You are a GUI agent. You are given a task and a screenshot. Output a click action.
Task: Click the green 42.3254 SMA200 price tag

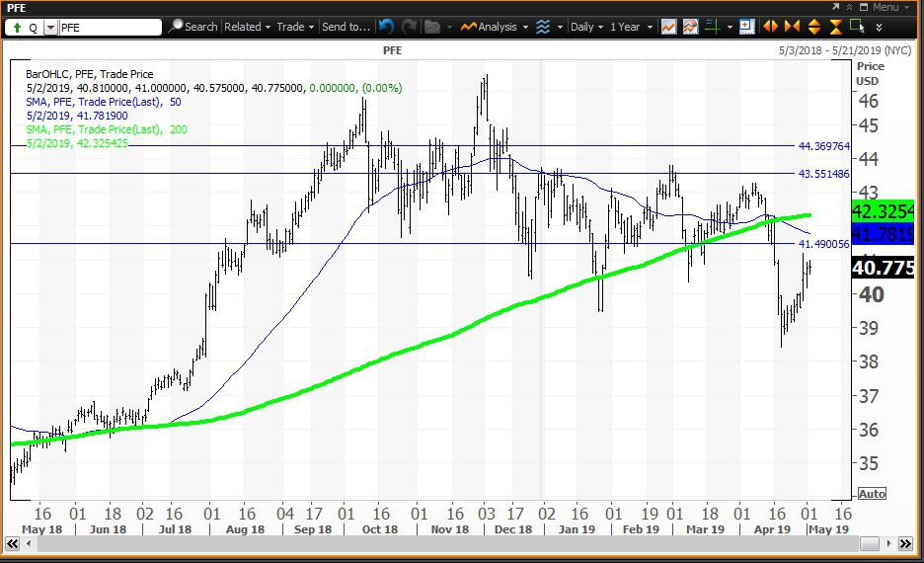(883, 211)
